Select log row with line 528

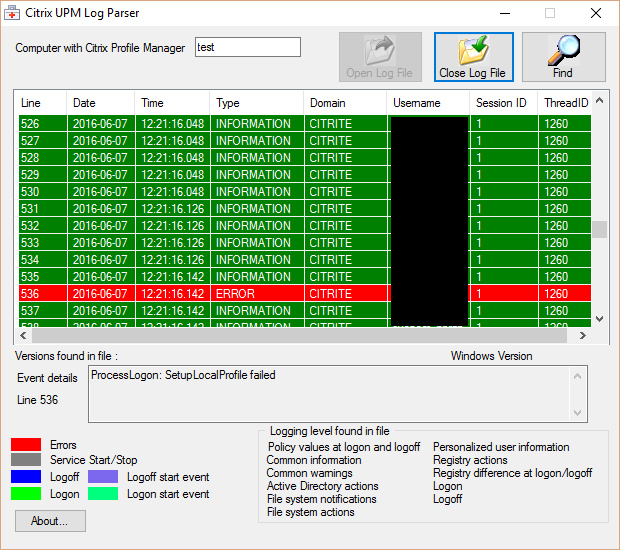click(x=305, y=157)
